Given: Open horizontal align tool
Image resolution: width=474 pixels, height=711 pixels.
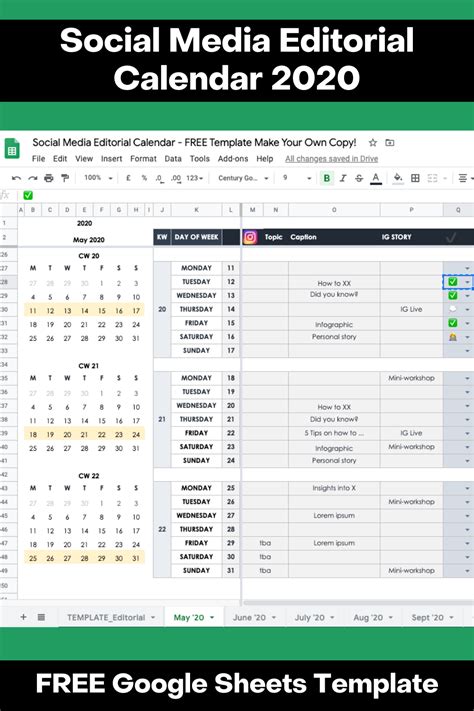Looking at the screenshot, I should click(463, 178).
